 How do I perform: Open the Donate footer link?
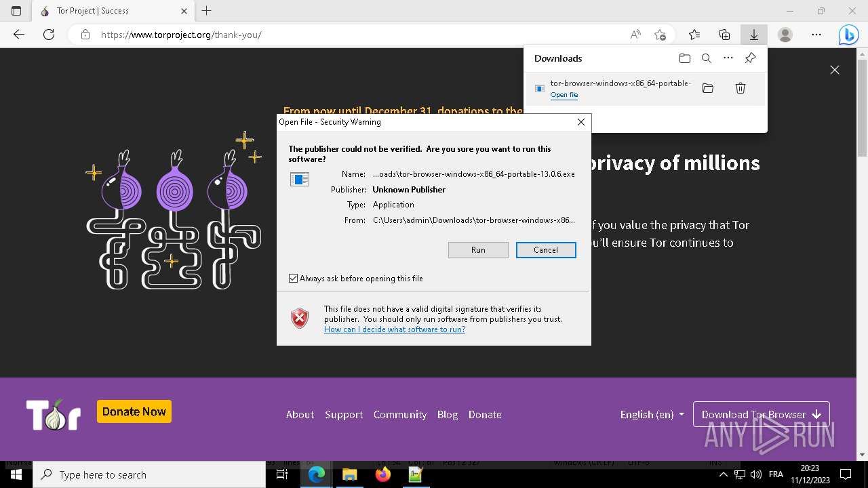tap(485, 415)
